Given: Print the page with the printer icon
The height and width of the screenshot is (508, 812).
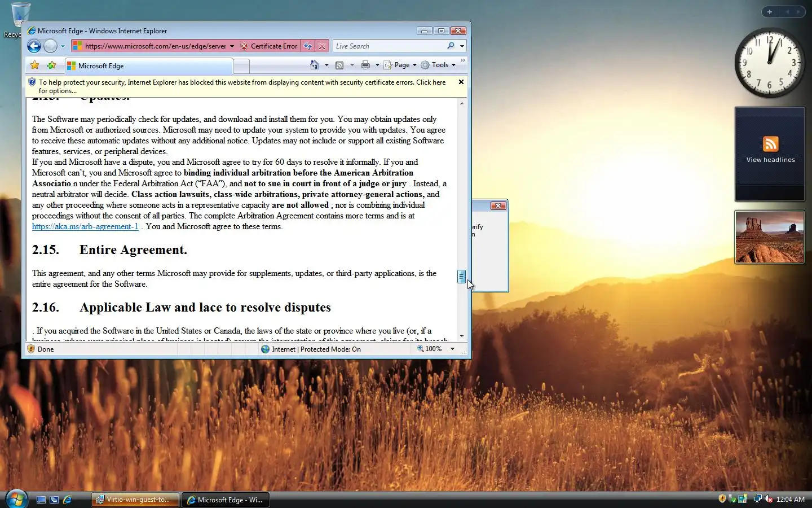Looking at the screenshot, I should click(x=365, y=65).
